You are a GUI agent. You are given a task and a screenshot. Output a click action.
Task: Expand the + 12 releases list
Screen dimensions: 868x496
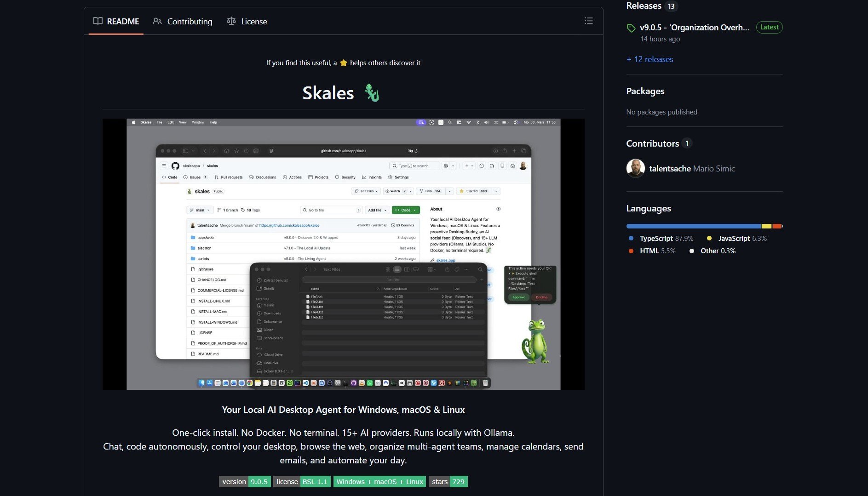click(649, 59)
